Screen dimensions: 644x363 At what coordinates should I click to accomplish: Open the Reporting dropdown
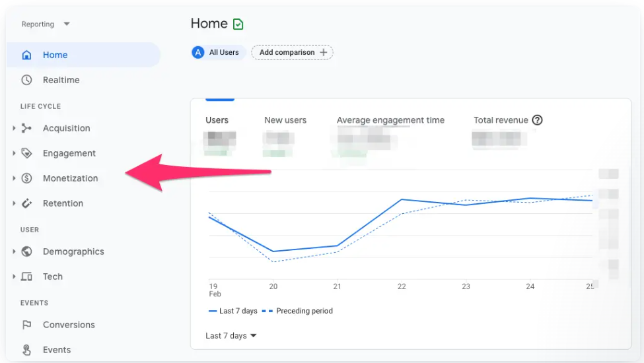point(46,24)
